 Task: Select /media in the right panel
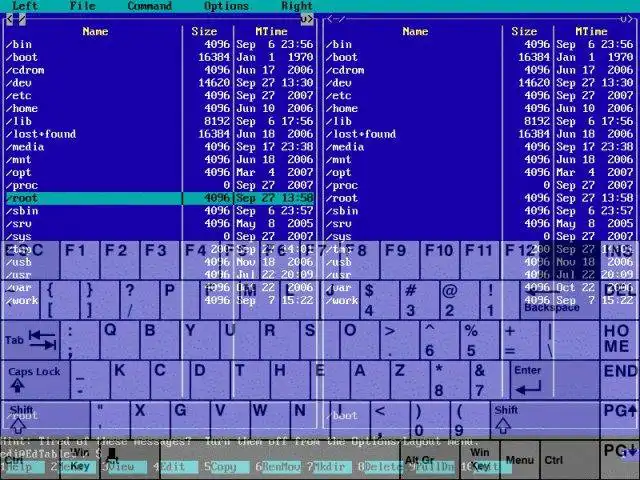(479, 147)
